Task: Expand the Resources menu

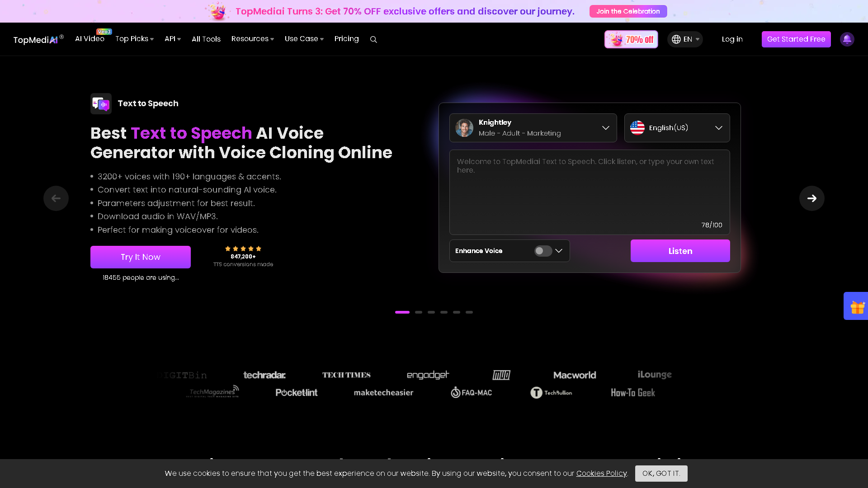Action: (253, 39)
